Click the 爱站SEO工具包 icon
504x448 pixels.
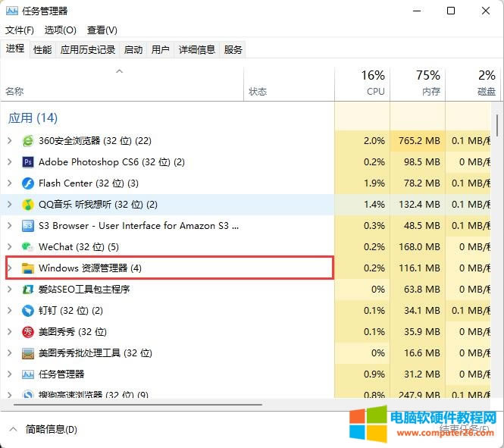pos(28,290)
